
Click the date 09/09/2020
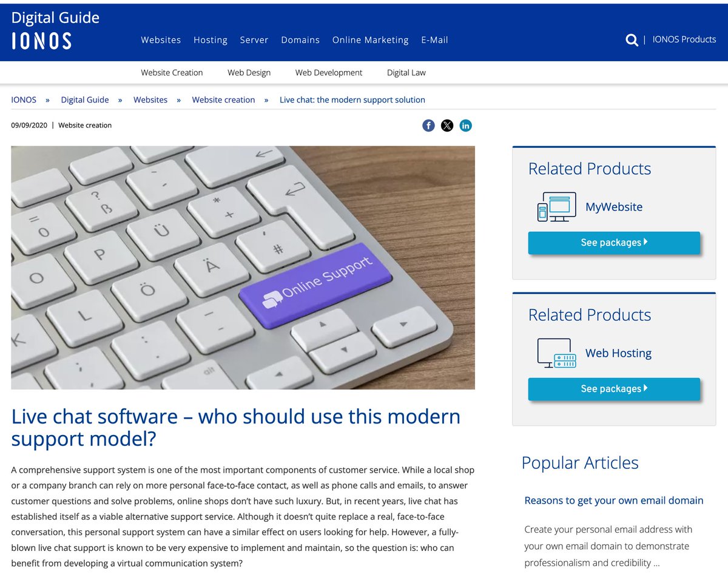point(29,126)
